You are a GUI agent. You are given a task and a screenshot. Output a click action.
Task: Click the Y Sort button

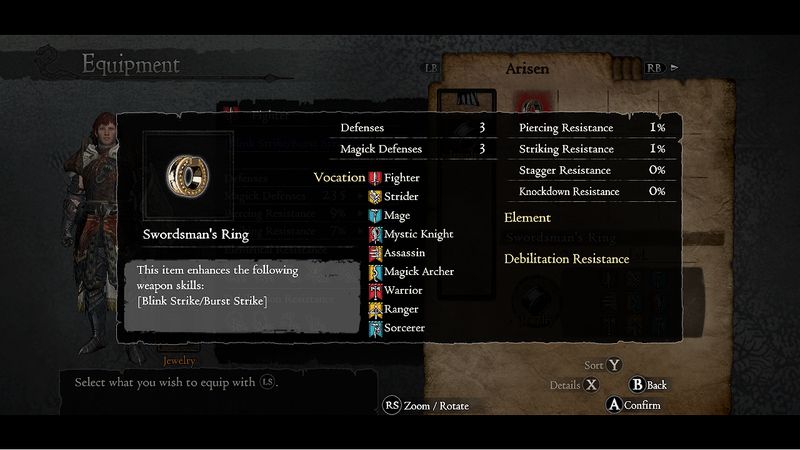(603, 365)
